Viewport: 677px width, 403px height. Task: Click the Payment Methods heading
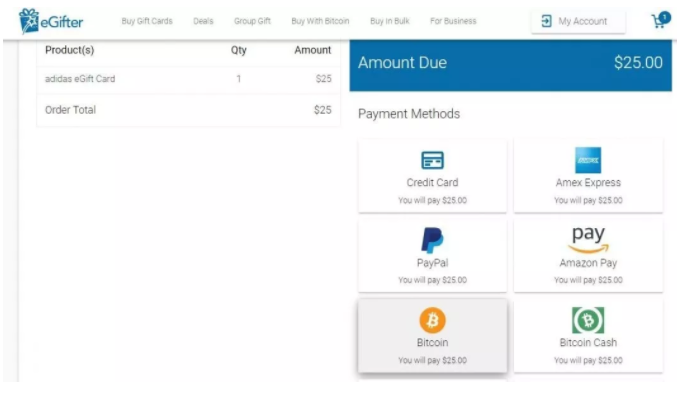[x=409, y=114]
